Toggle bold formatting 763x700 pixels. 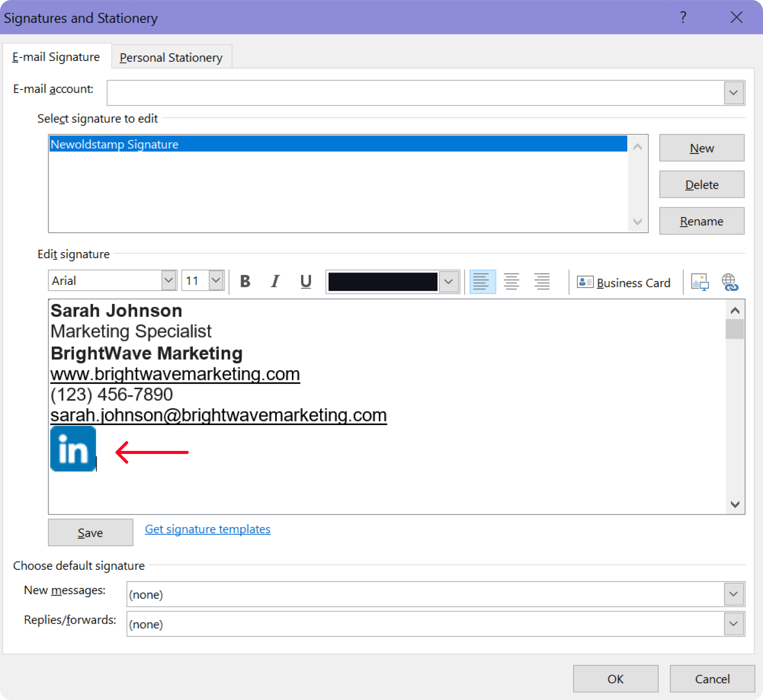click(x=245, y=281)
